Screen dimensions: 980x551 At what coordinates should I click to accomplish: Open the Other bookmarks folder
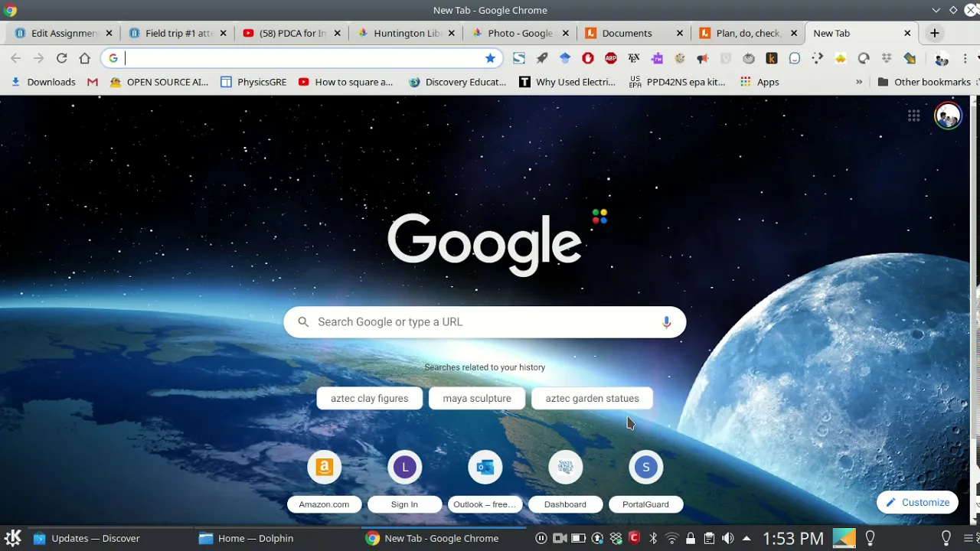click(x=924, y=82)
